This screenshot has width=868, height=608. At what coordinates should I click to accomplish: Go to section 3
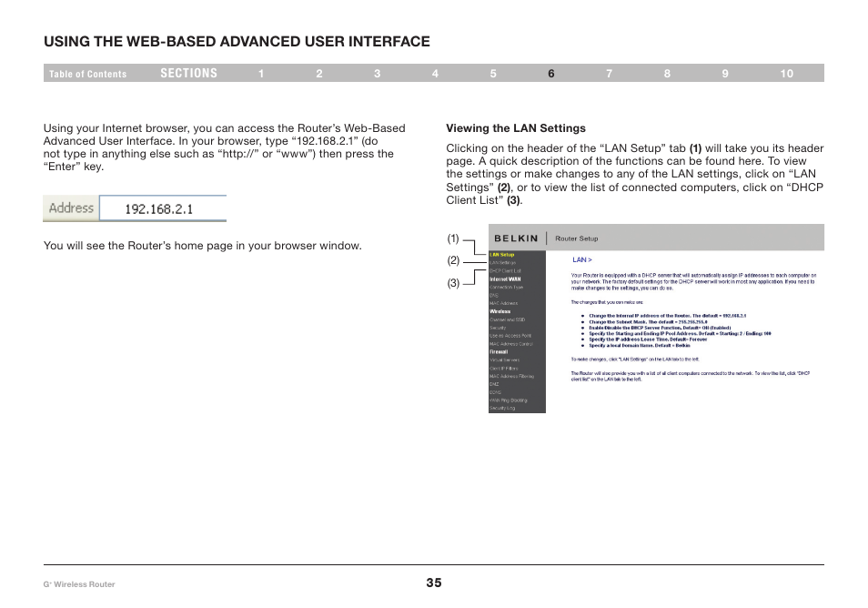click(x=377, y=74)
